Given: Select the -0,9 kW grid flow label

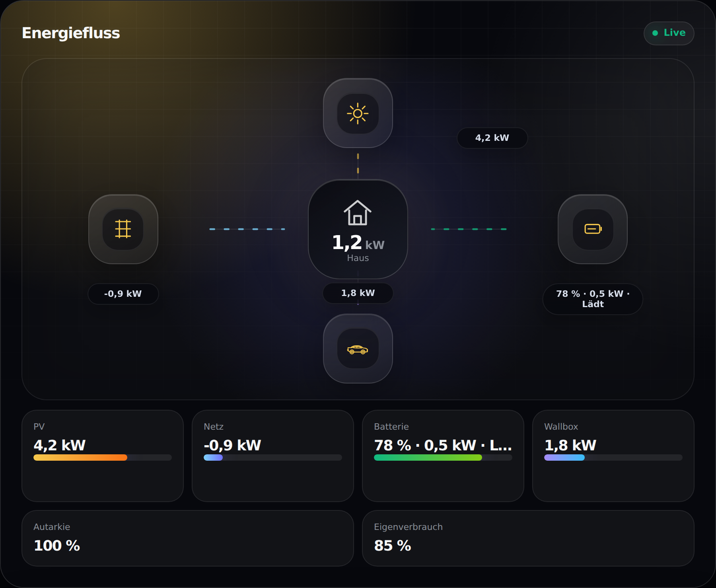Looking at the screenshot, I should pos(123,294).
